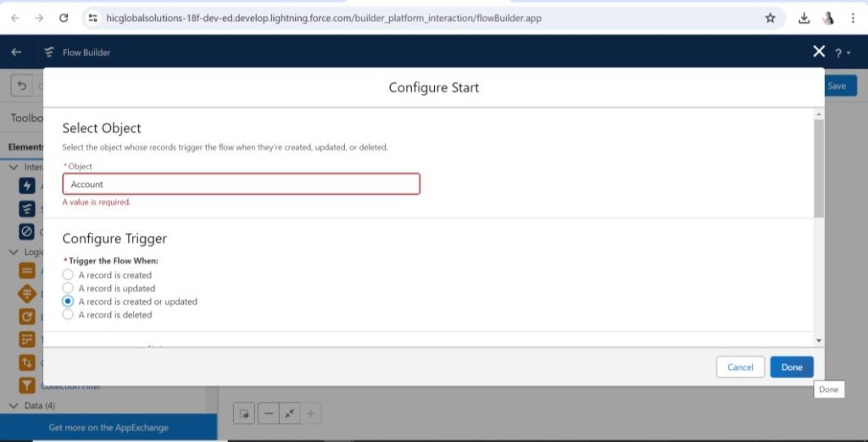View site information icon in address bar
Screen dimensions: 868x442
tap(93, 19)
